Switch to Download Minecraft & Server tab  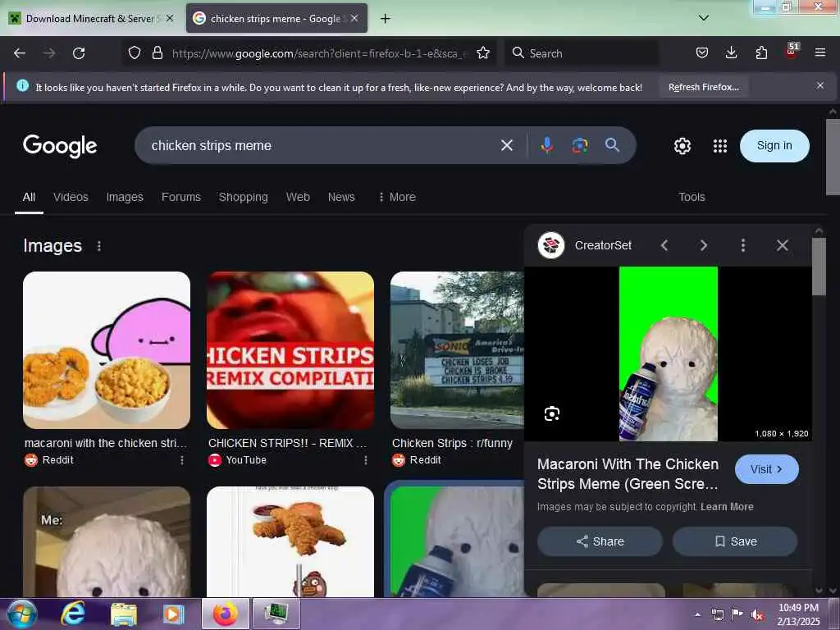click(90, 19)
